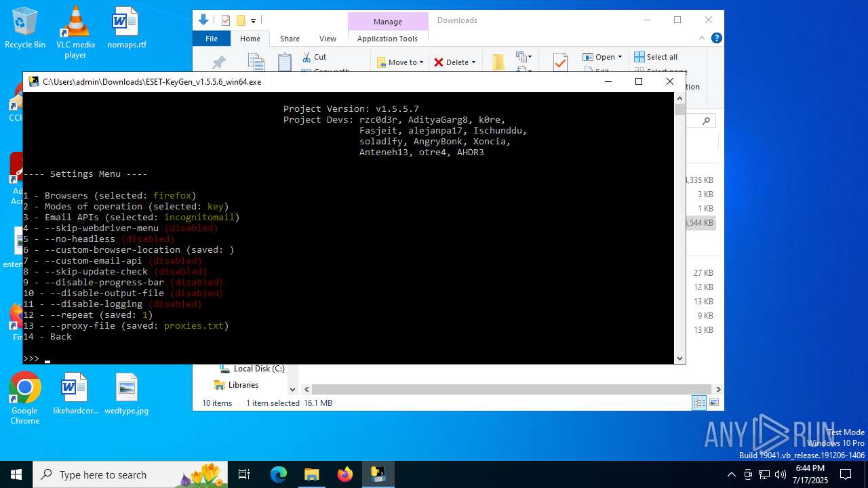Click the console input prompt line
The width and height of the screenshot is (868, 488).
pyautogui.click(x=349, y=359)
